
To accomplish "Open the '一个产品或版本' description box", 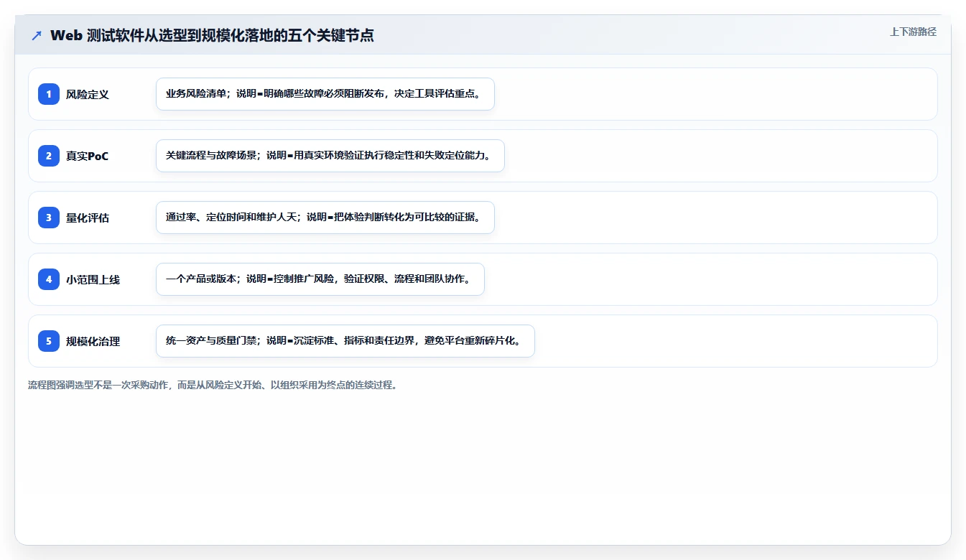I will coord(320,279).
